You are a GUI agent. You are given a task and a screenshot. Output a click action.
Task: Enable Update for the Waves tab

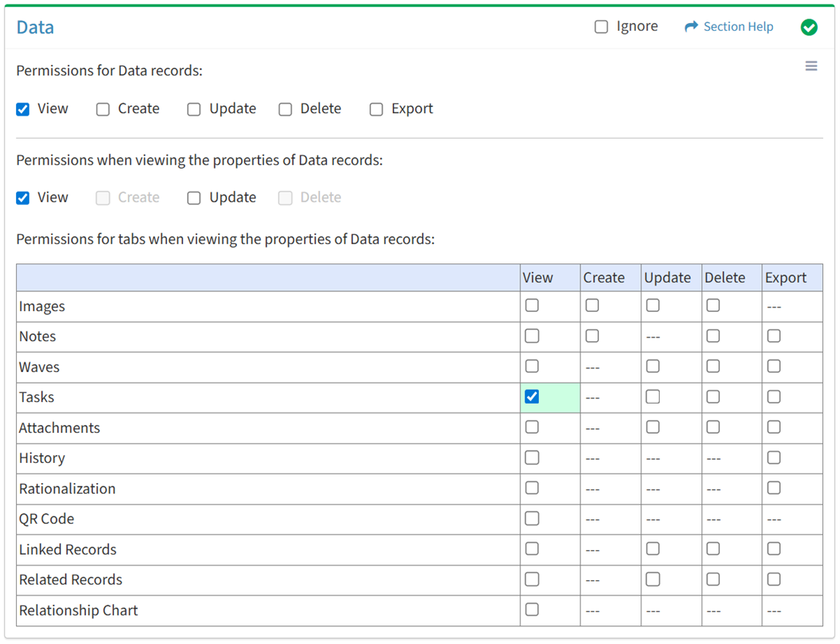653,367
